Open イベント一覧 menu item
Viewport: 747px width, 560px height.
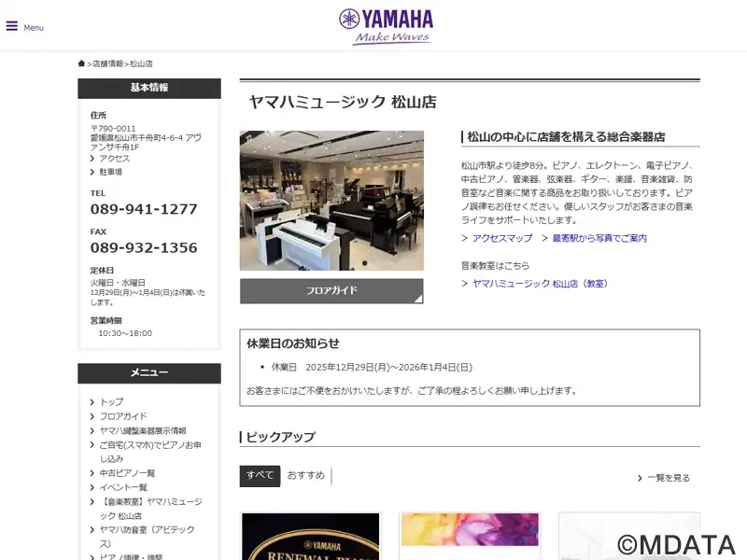point(123,487)
